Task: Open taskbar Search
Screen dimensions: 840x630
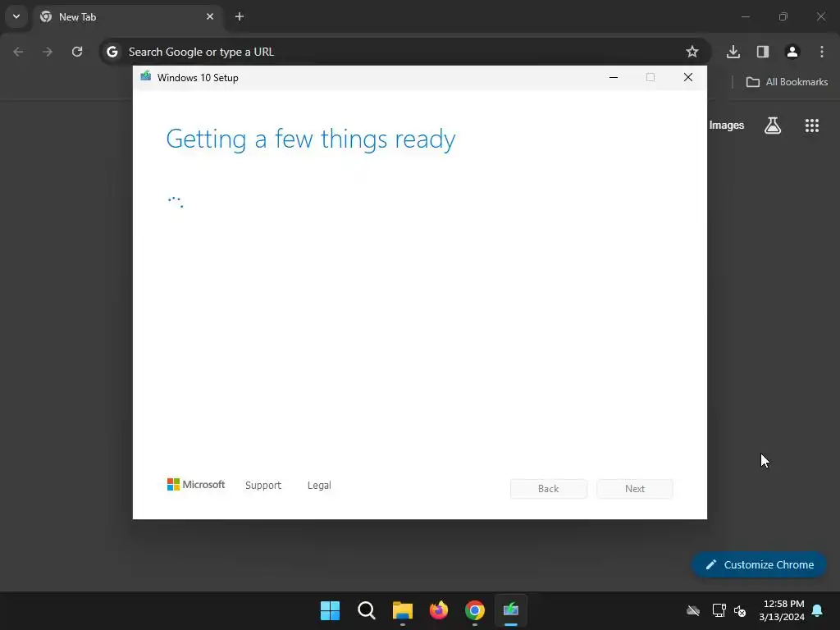Action: (367, 610)
